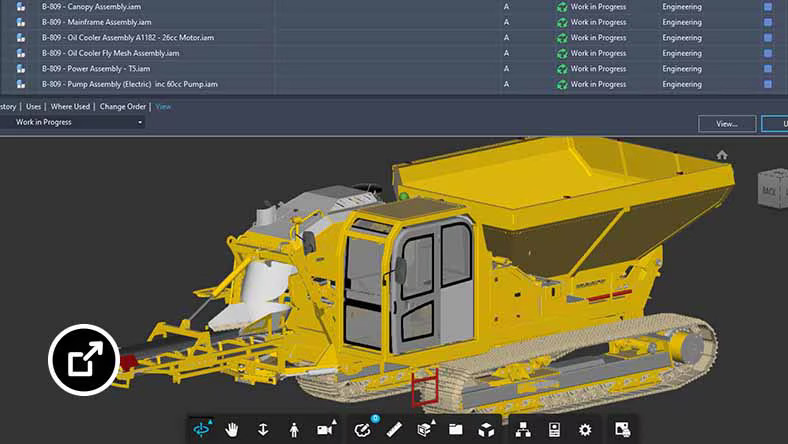Click blue square in Oil Cooler Fly Mesh row

[x=768, y=53]
